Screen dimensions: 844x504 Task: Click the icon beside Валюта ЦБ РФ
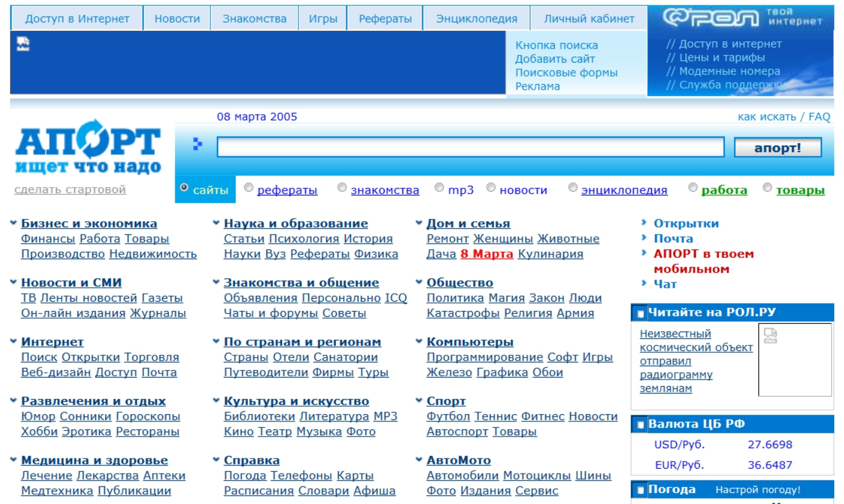click(x=640, y=425)
